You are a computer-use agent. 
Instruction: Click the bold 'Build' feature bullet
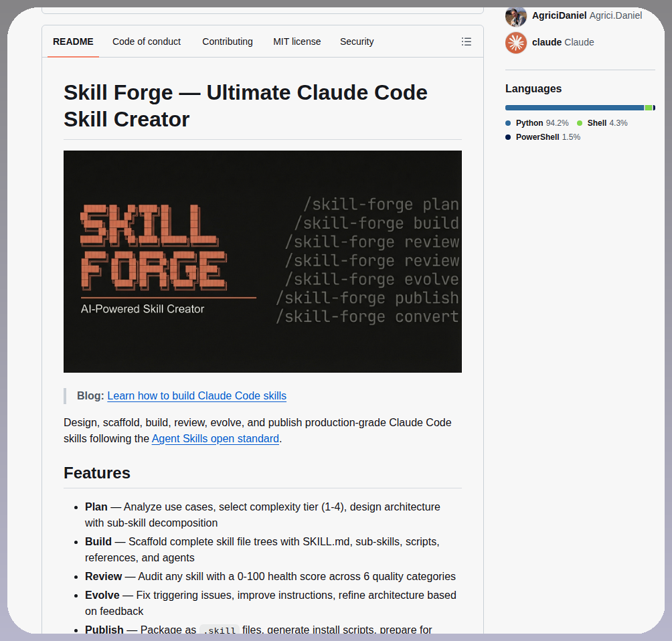click(98, 541)
